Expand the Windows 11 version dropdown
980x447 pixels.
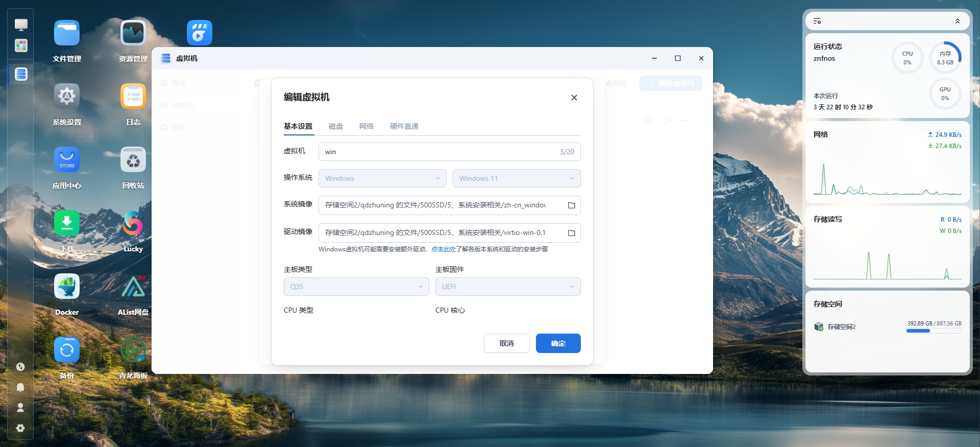click(516, 178)
